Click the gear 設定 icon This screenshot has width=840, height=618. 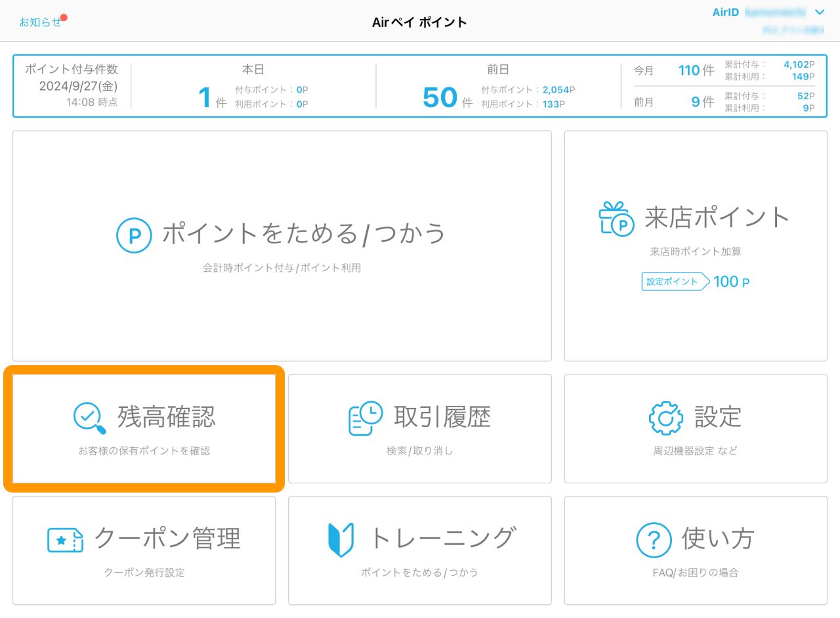[665, 418]
